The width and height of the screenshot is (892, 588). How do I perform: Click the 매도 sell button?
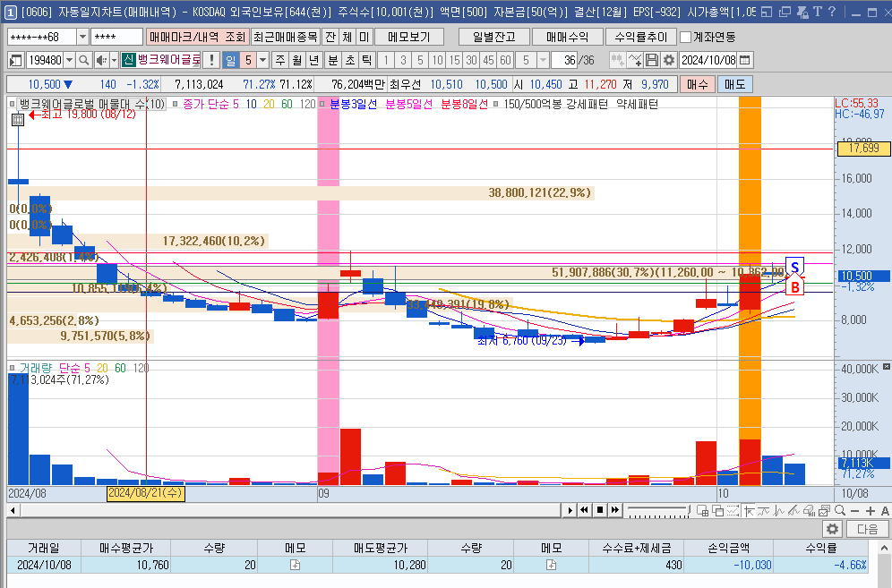(x=734, y=84)
